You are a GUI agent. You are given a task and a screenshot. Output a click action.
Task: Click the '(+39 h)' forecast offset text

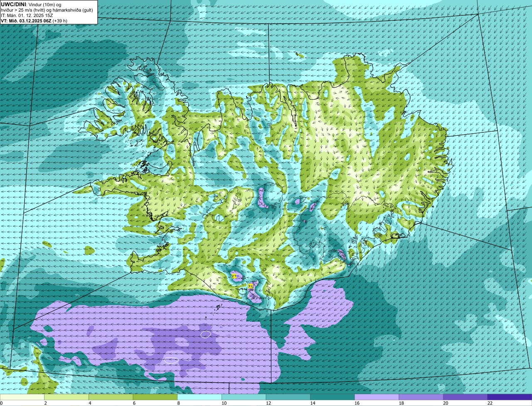(60, 21)
